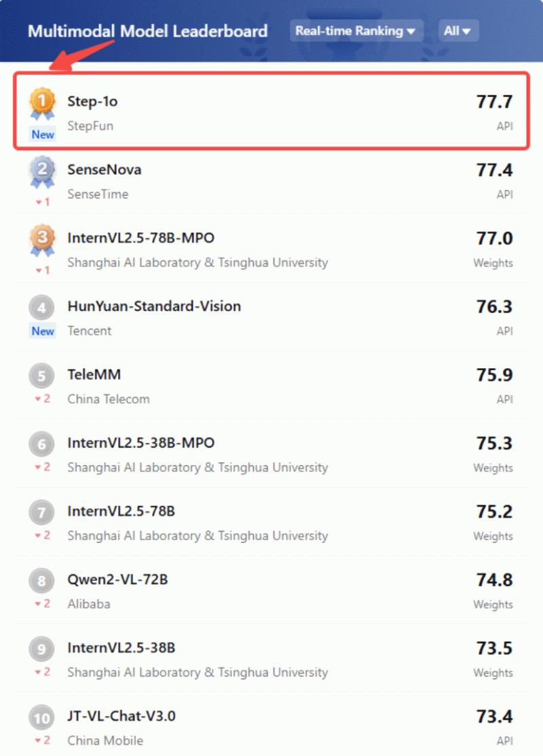543x756 pixels.
Task: Click the bronze rank 3 medal icon
Action: coord(42,240)
